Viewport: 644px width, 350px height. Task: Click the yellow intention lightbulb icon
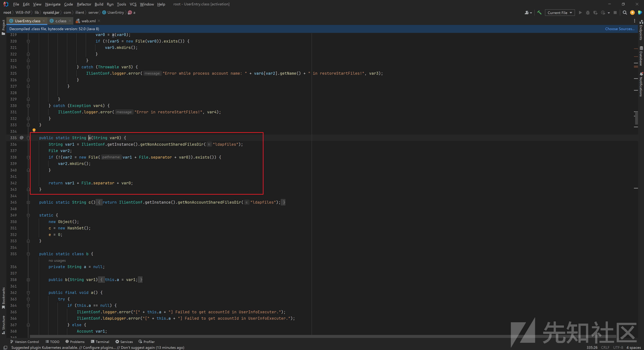(x=34, y=130)
